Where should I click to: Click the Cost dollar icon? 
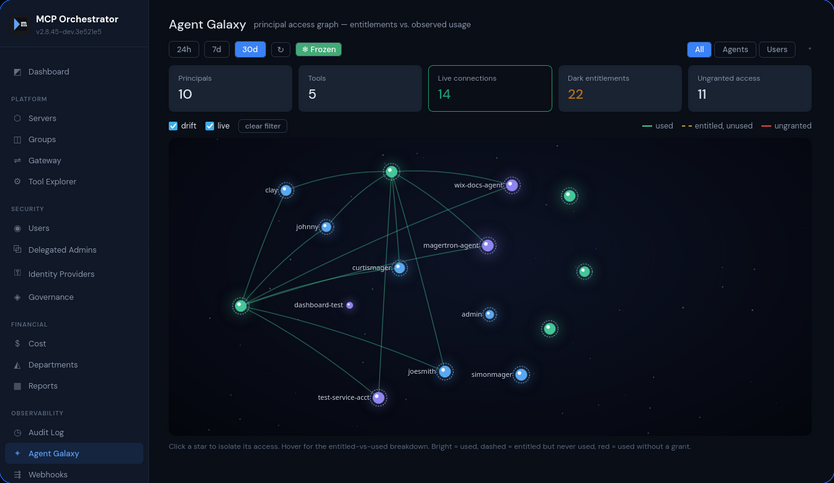coord(17,344)
